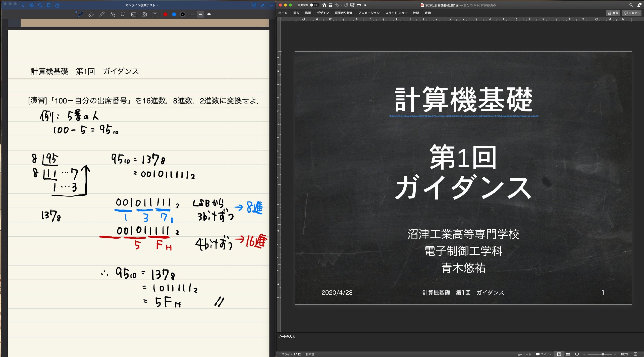This screenshot has width=644, height=357.
Task: Zoom out with the minus button
Action: pos(584,354)
